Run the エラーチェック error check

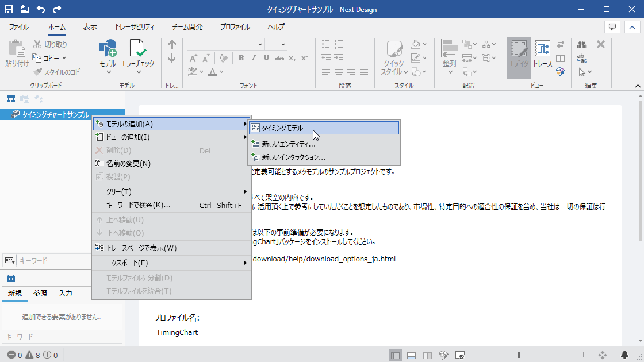(137, 57)
